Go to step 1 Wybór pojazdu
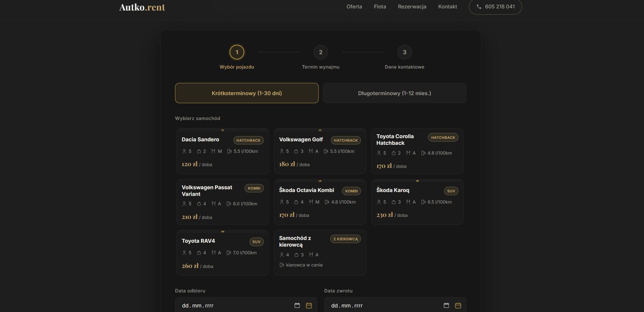 click(237, 52)
